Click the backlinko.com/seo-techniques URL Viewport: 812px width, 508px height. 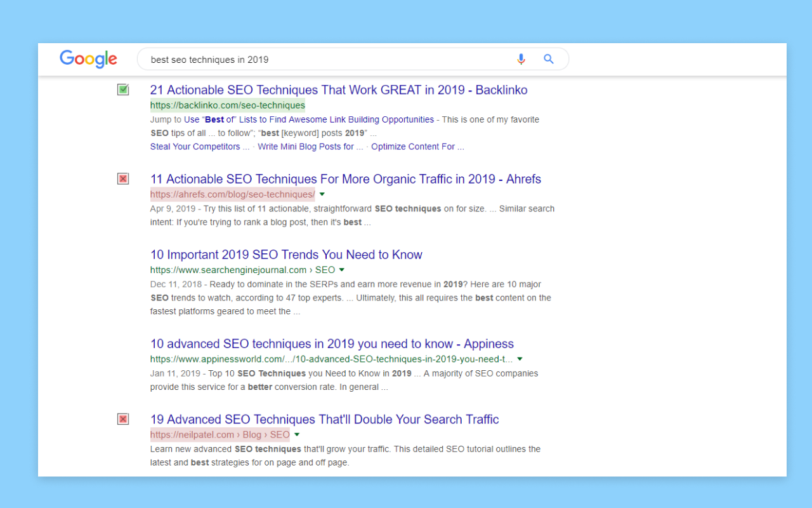pos(228,105)
